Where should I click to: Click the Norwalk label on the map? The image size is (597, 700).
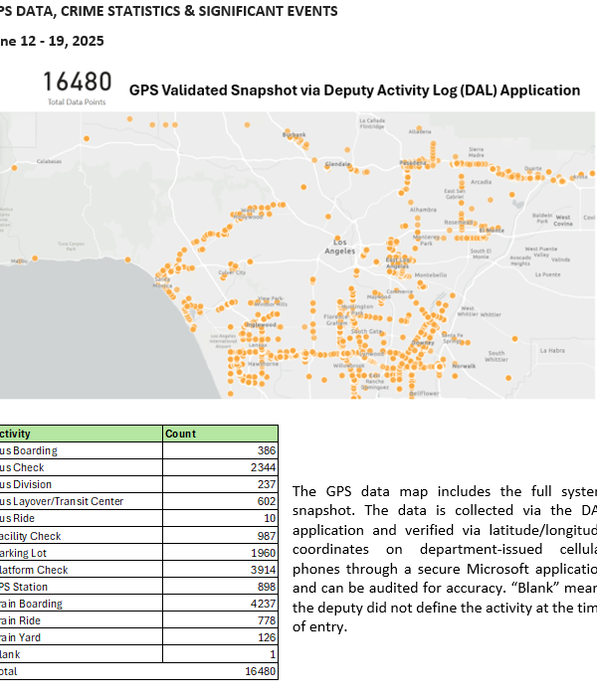click(464, 366)
